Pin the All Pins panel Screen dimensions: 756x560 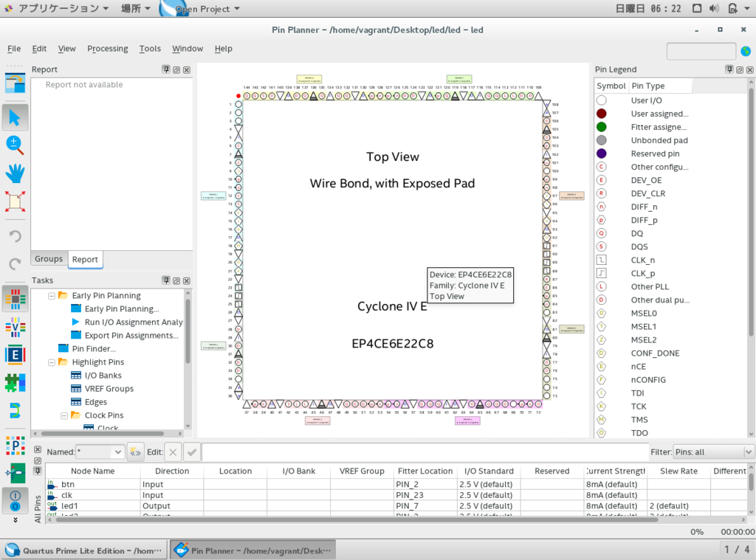coord(38,471)
